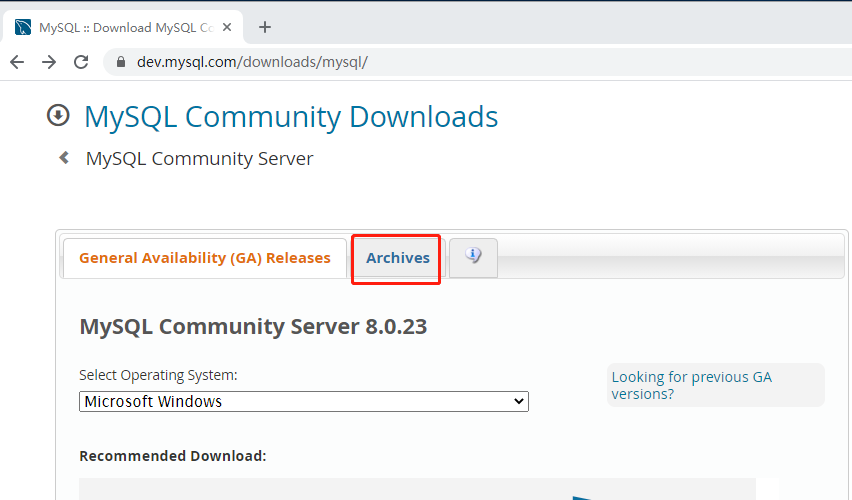This screenshot has height=500, width=852.
Task: Switch to the Archives tab
Action: coord(398,258)
